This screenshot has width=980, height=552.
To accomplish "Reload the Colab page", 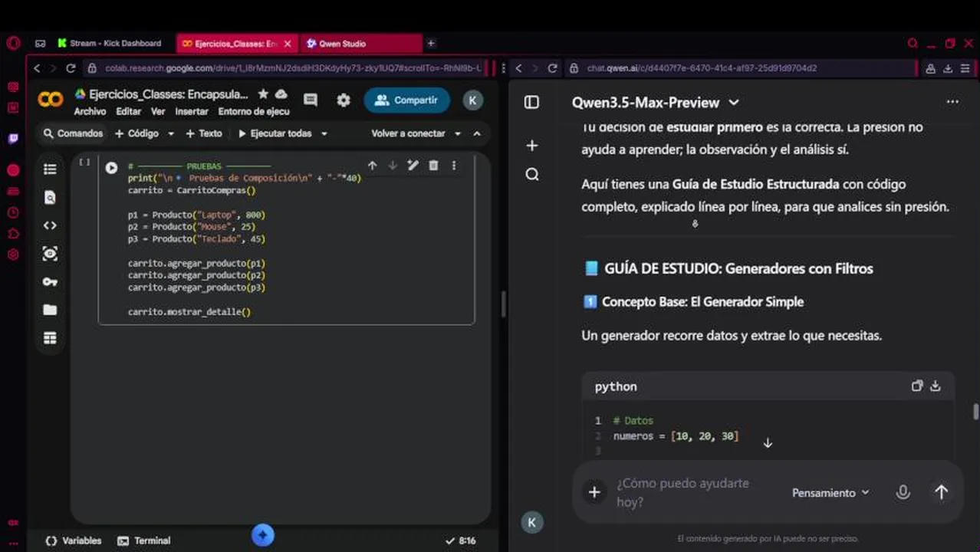I will point(71,68).
